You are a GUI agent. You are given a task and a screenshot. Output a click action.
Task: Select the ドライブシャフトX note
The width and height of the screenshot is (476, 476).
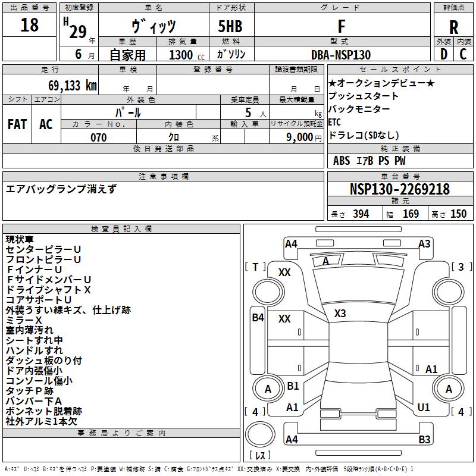(48, 290)
